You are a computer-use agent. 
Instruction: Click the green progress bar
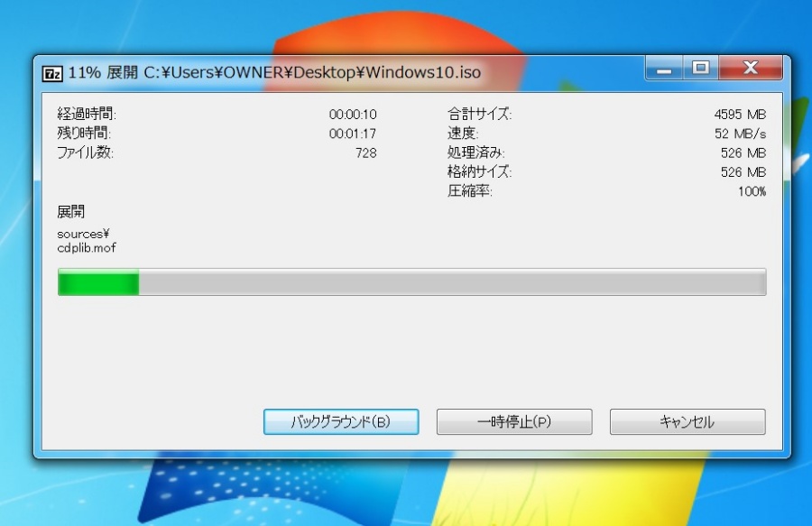[x=99, y=282]
